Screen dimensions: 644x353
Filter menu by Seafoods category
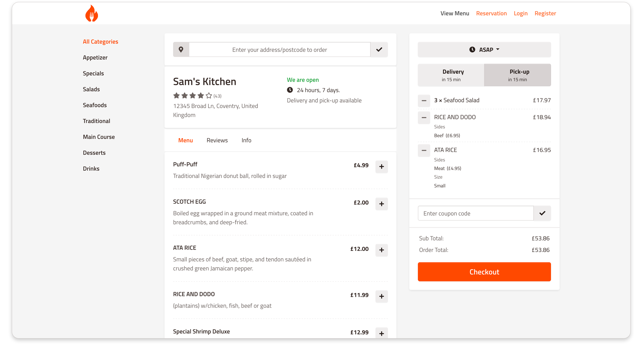[95, 105]
